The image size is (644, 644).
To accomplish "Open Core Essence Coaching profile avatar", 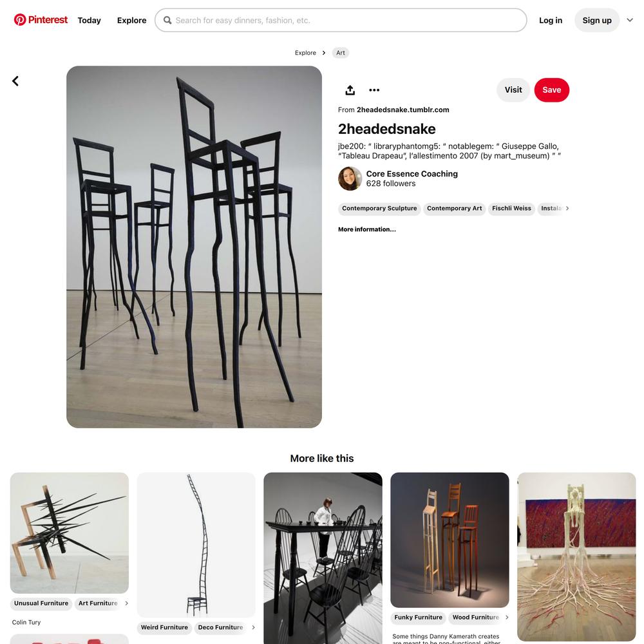I will pos(350,178).
